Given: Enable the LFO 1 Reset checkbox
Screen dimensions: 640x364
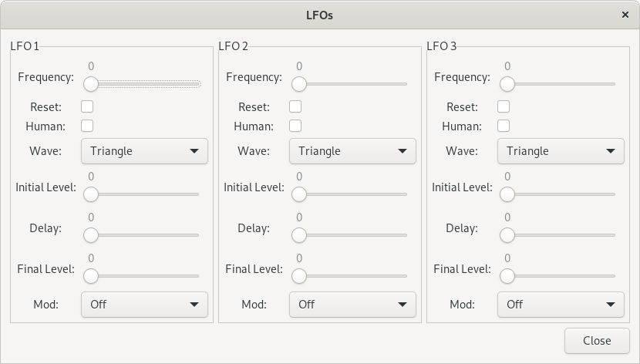Looking at the screenshot, I should [87, 106].
